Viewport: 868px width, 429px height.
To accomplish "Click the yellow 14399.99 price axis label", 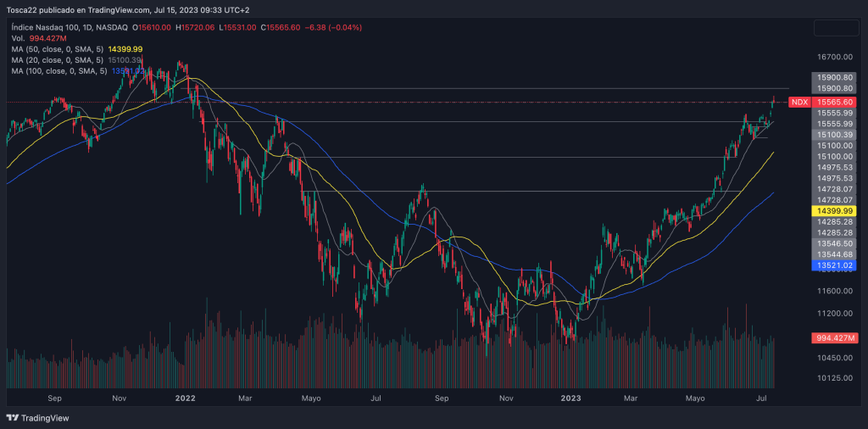I will (x=835, y=210).
